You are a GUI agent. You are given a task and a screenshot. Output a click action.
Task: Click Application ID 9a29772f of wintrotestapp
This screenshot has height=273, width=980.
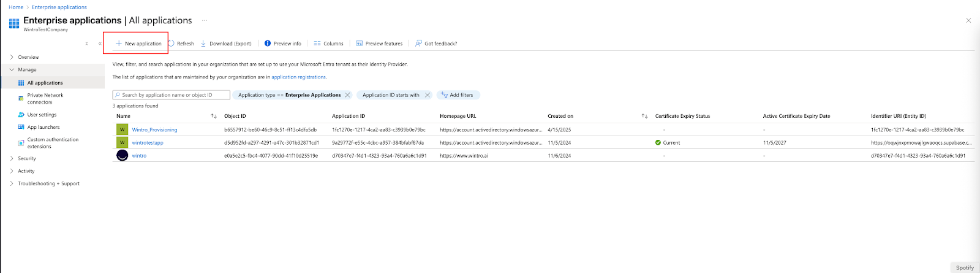pyautogui.click(x=378, y=143)
